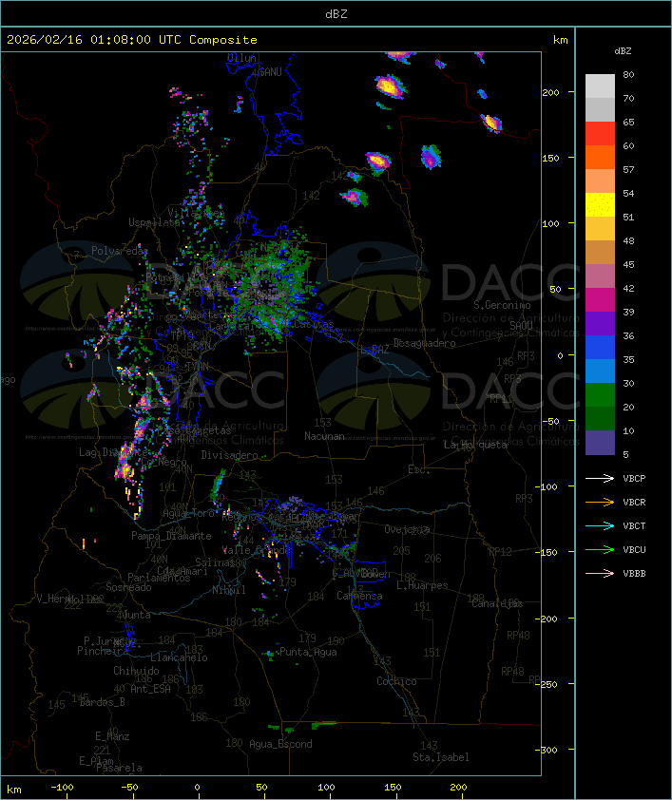
Task: Click the Punta_Agua place label on the map
Action: pyautogui.click(x=308, y=652)
